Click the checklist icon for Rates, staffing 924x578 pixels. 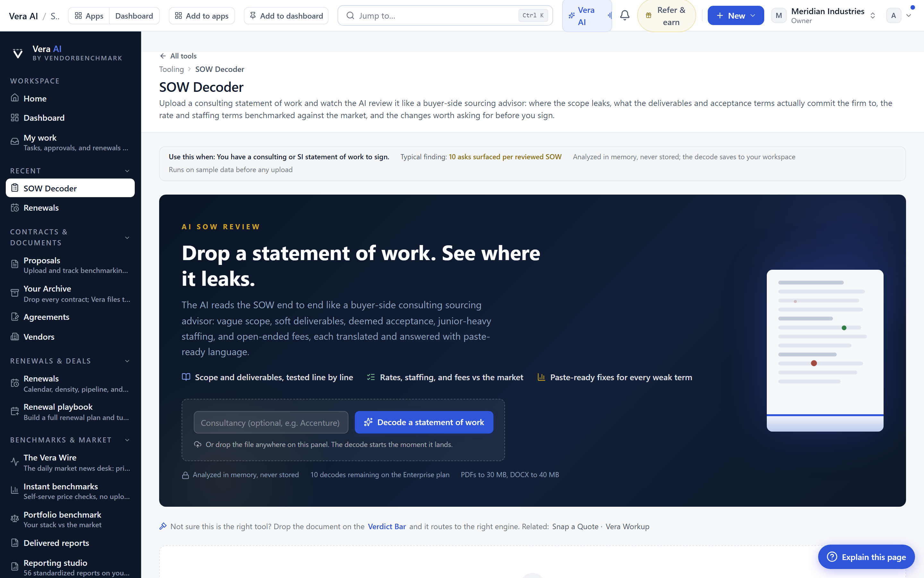(x=371, y=377)
